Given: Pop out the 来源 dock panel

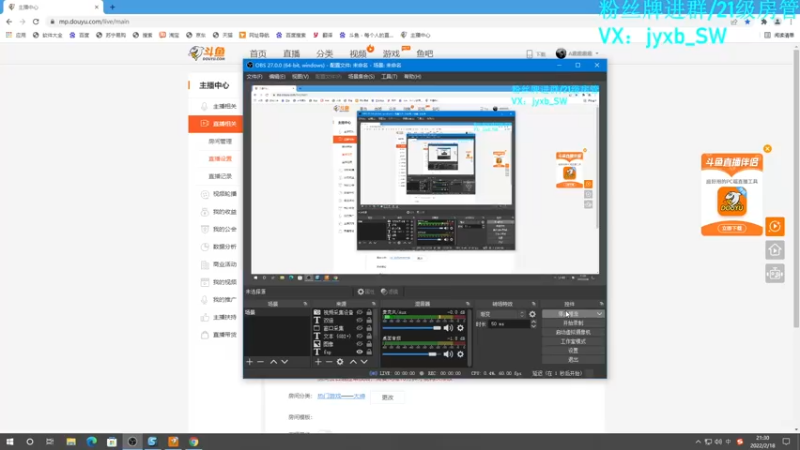Looking at the screenshot, I should point(373,304).
